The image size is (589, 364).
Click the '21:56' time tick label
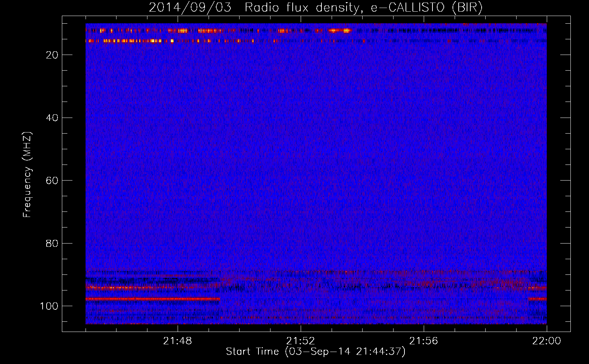[x=424, y=341]
